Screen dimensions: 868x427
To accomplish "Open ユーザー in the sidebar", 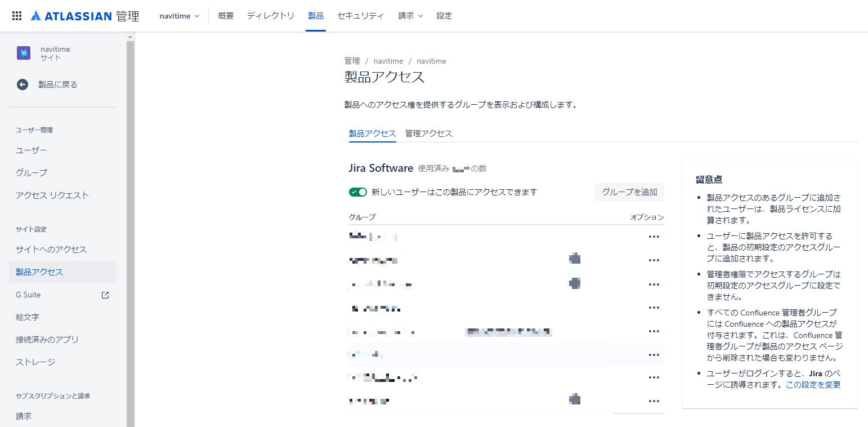I will (32, 150).
